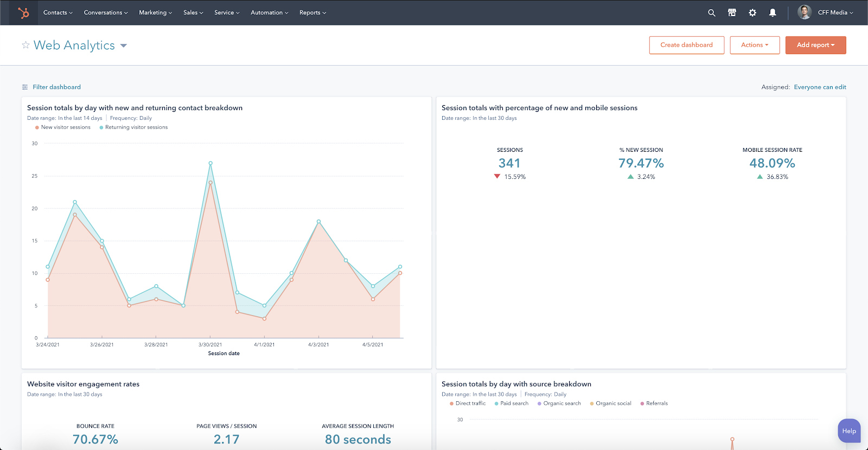Open Session totals by day with source breakdown title

(x=516, y=384)
